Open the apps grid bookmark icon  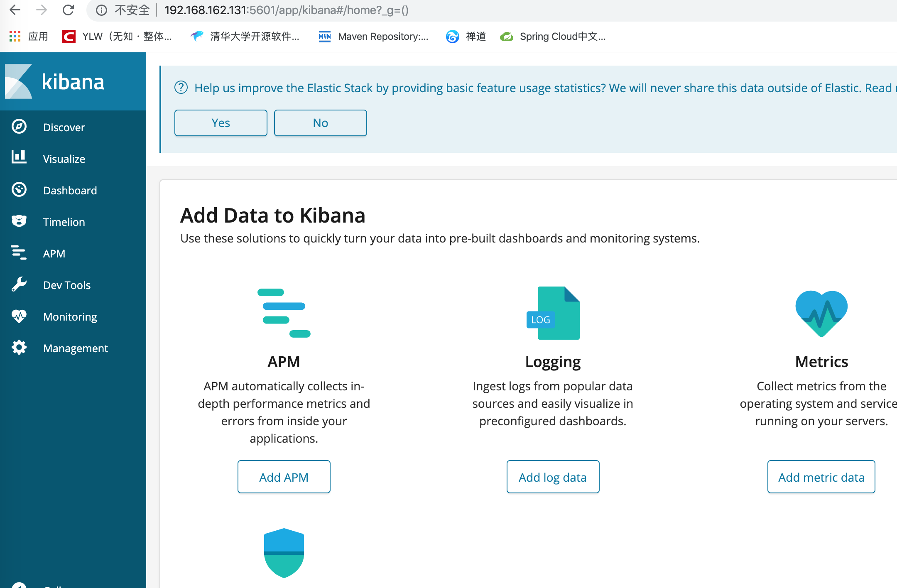15,36
